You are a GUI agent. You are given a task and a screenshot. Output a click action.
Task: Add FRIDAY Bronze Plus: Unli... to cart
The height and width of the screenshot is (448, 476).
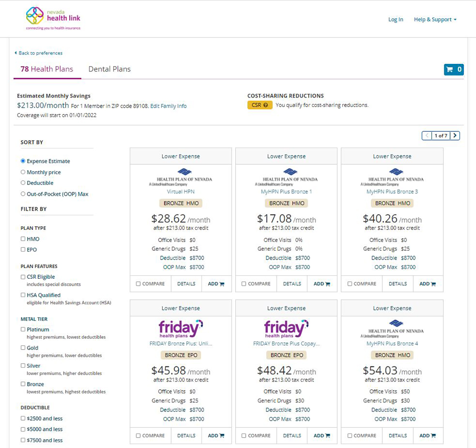click(216, 436)
